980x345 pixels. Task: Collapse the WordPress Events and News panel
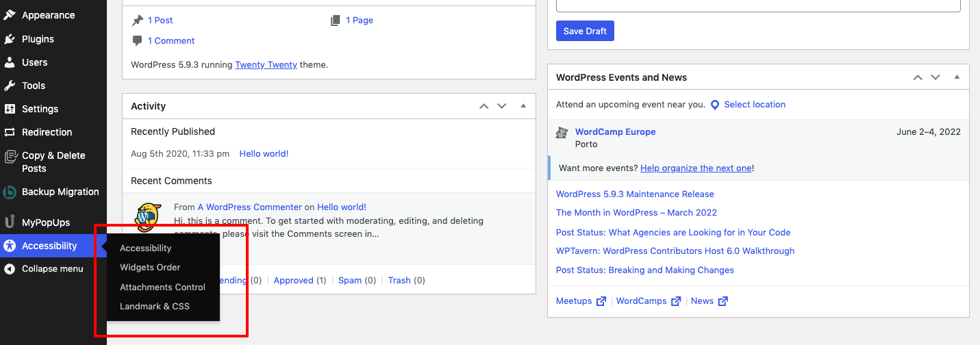pos(957,77)
